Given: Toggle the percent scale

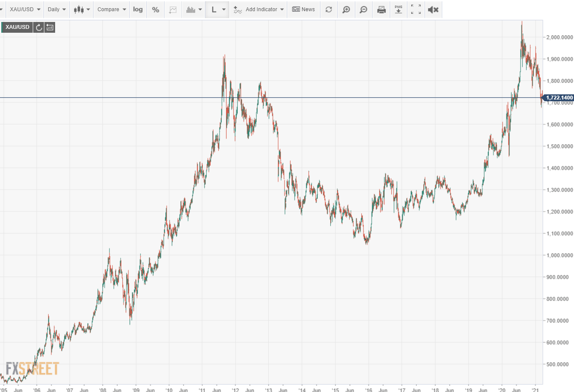Looking at the screenshot, I should 155,9.
